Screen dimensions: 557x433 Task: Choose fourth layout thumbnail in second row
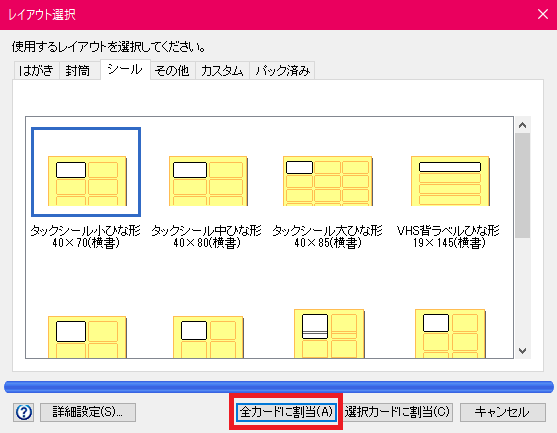point(450,334)
